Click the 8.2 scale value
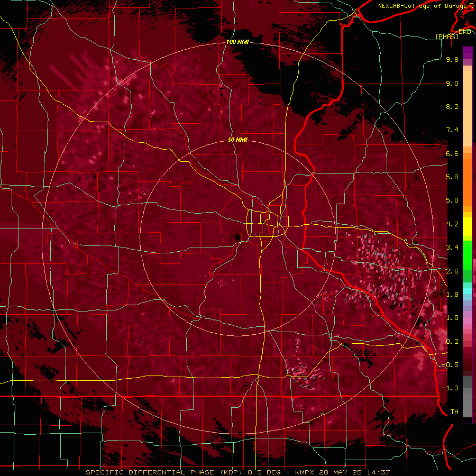 click(x=452, y=106)
